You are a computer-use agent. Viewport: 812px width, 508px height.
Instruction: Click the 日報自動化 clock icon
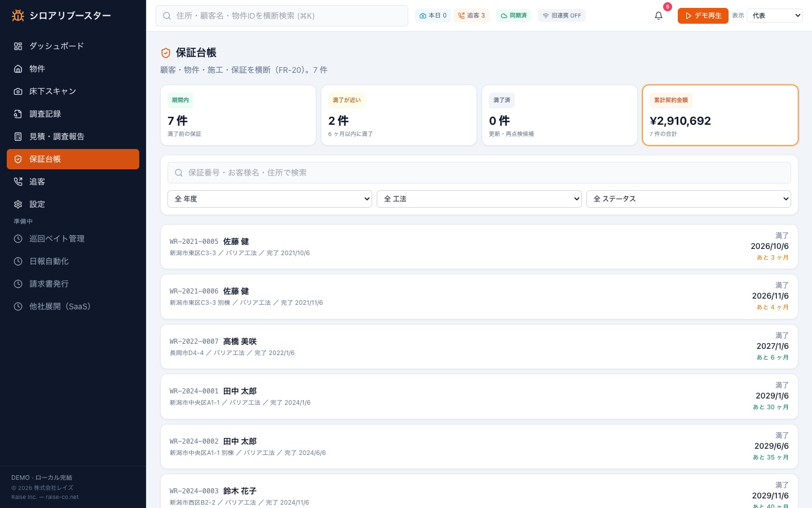tap(18, 261)
